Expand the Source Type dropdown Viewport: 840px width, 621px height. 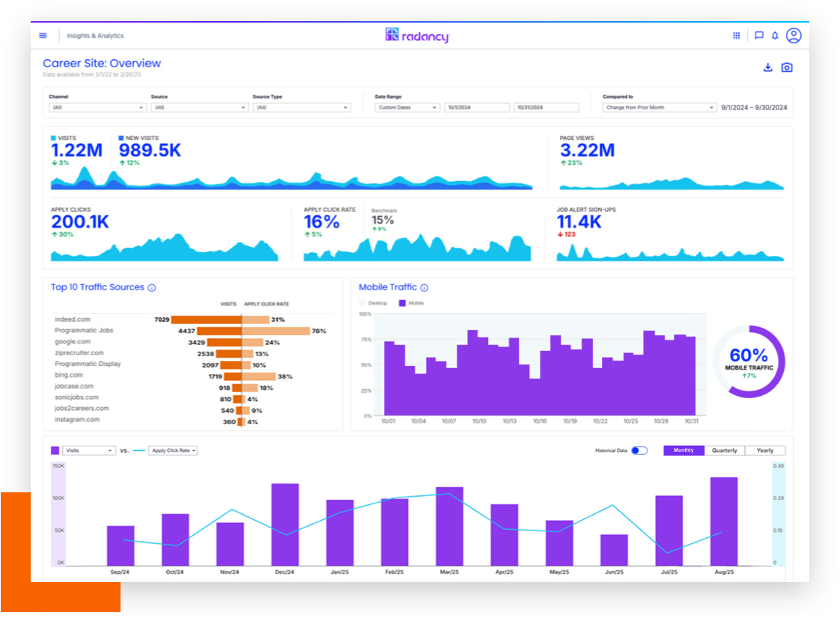click(301, 108)
